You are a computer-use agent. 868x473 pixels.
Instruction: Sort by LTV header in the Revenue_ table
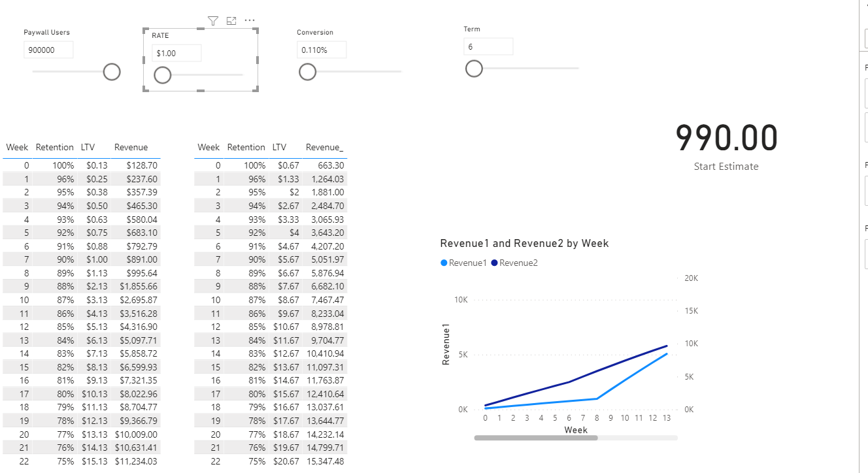click(279, 148)
